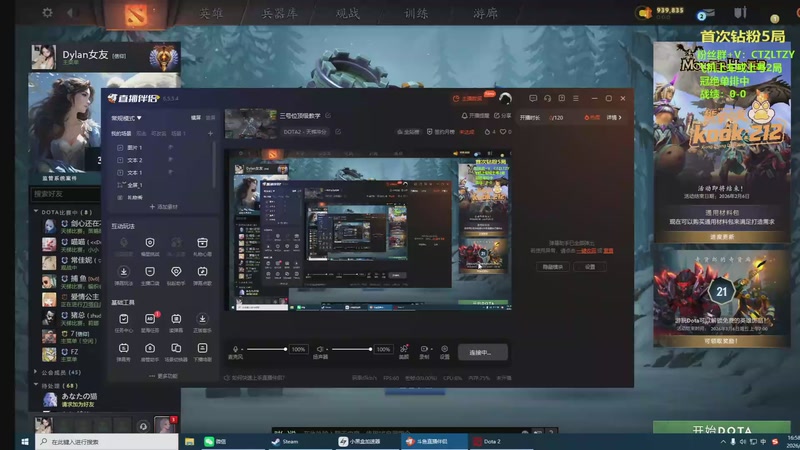Open the 英雄 heroes tab
800x450 pixels.
click(211, 13)
